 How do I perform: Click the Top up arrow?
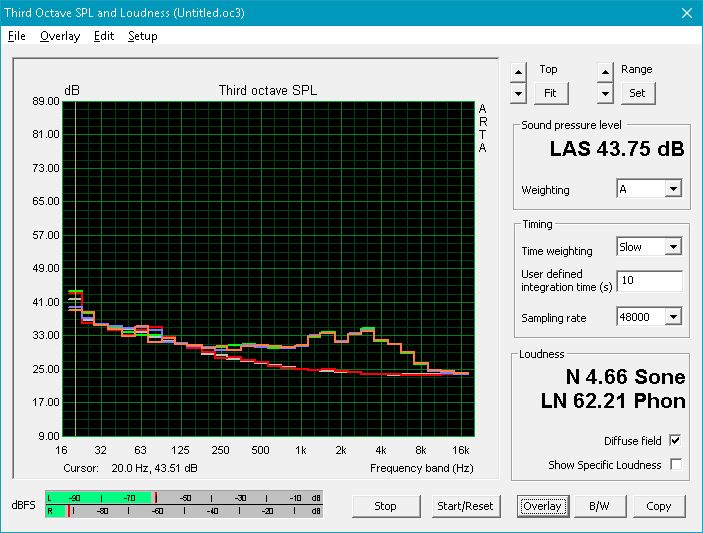coord(518,72)
